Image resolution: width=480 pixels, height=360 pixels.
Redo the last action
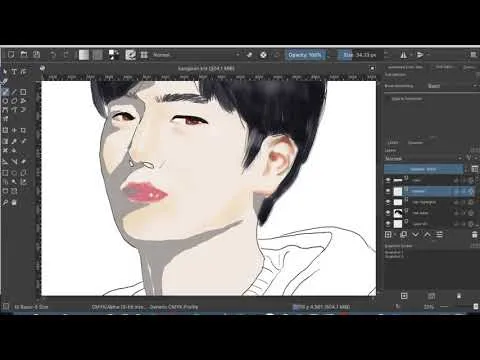pos(66,55)
